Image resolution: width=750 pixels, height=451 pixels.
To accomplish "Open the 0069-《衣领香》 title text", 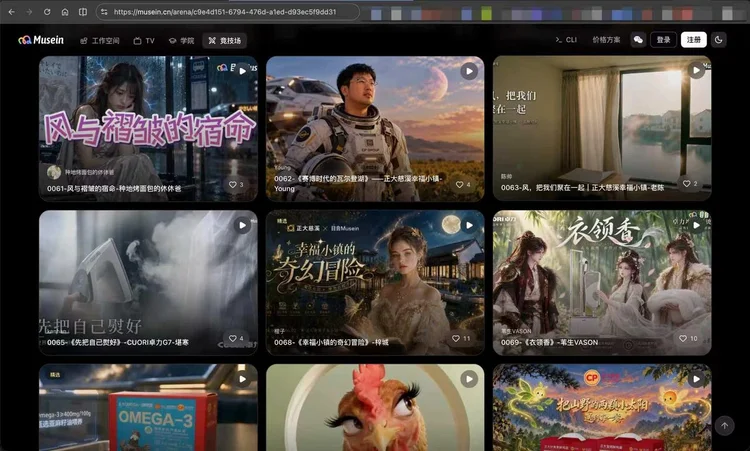I will 549,342.
